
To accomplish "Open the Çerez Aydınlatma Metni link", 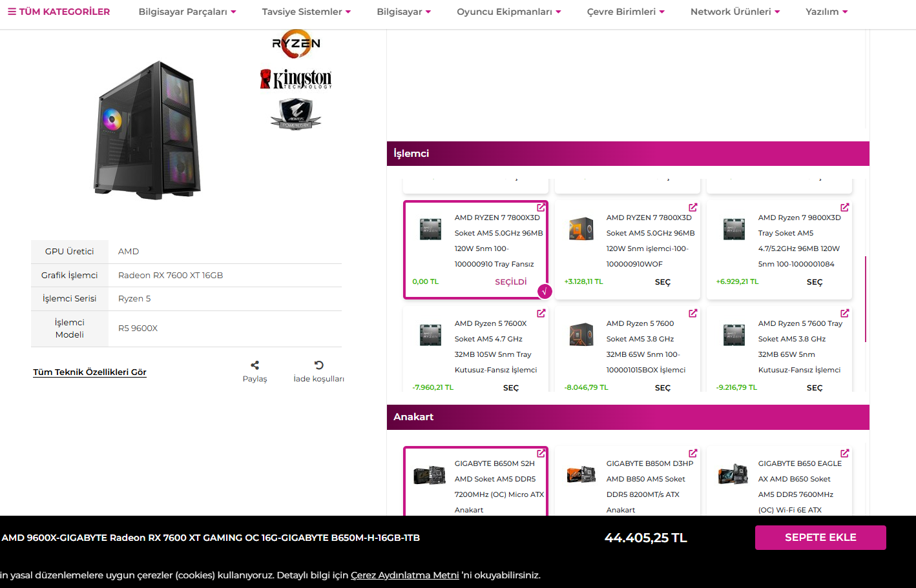I will point(405,575).
